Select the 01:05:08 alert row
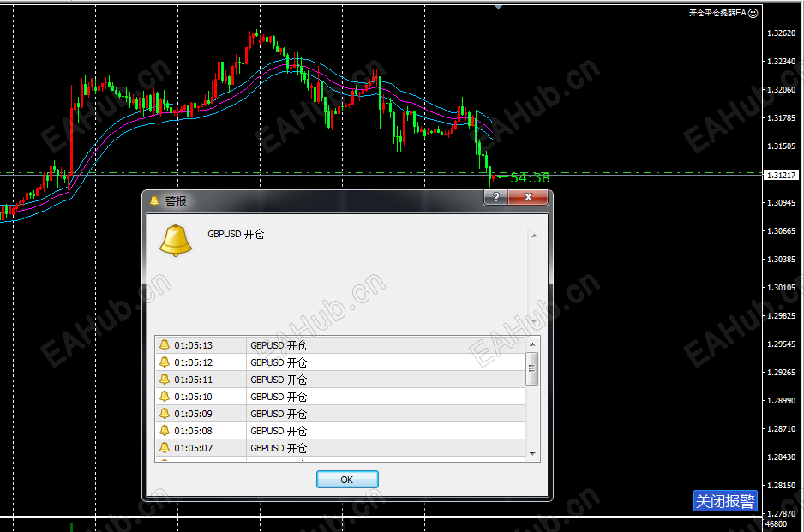The width and height of the screenshot is (804, 532). pyautogui.click(x=340, y=431)
